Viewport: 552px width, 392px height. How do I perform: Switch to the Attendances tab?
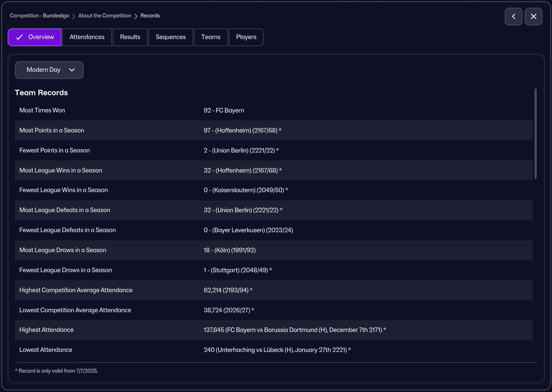[87, 37]
